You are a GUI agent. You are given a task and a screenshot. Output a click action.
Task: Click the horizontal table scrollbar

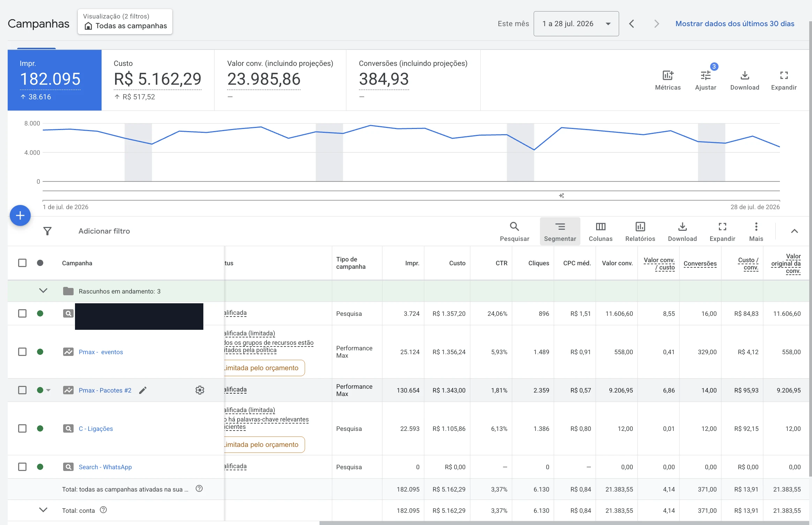point(564,523)
